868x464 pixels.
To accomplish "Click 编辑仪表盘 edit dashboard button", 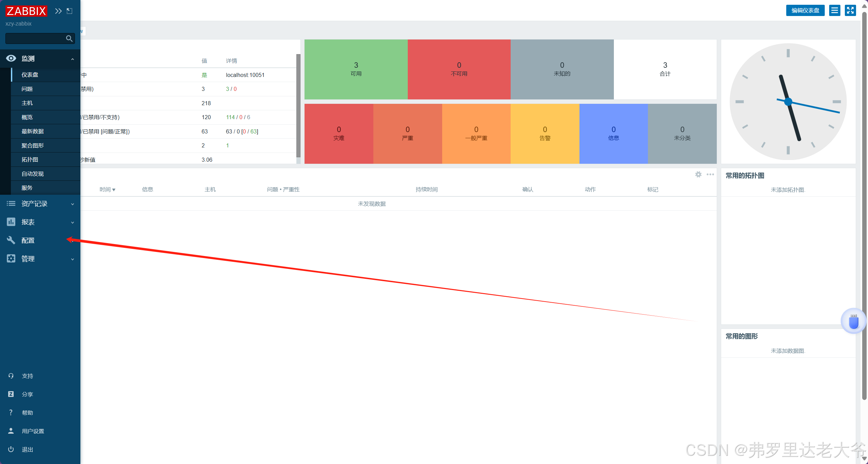I will pyautogui.click(x=805, y=11).
